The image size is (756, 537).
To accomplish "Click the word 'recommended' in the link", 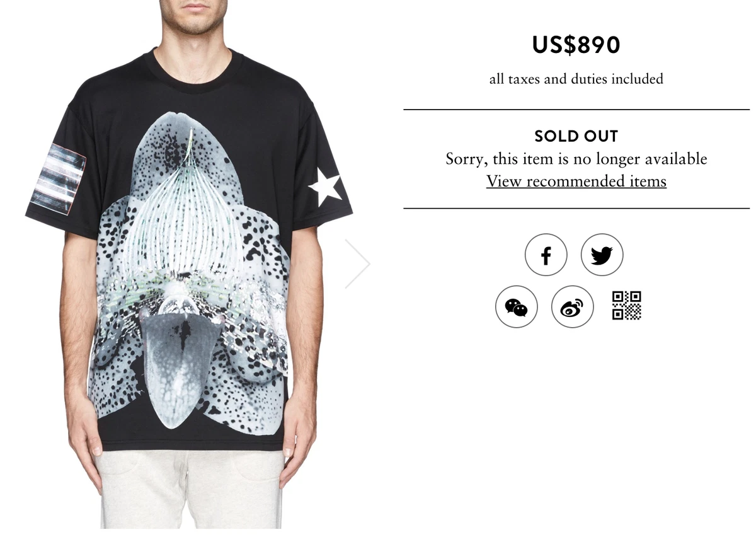I will [x=576, y=182].
